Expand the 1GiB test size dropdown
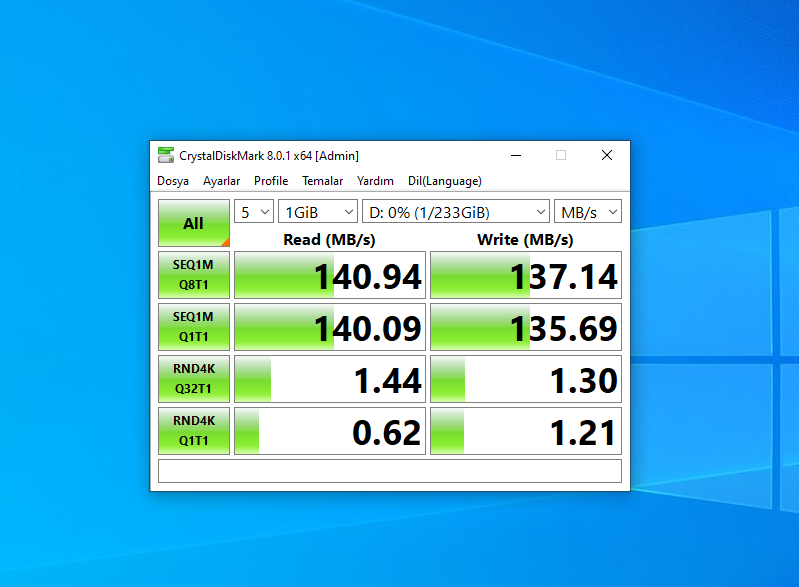This screenshot has width=799, height=587. tap(318, 211)
